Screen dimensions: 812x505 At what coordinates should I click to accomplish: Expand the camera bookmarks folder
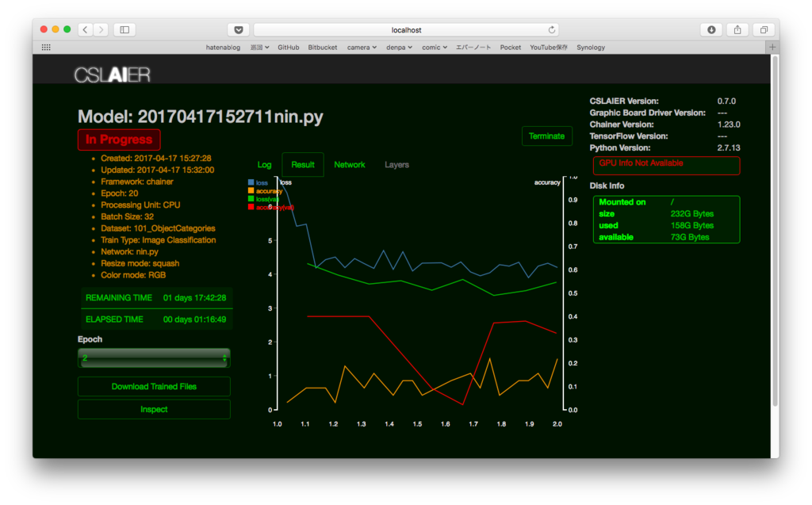362,47
